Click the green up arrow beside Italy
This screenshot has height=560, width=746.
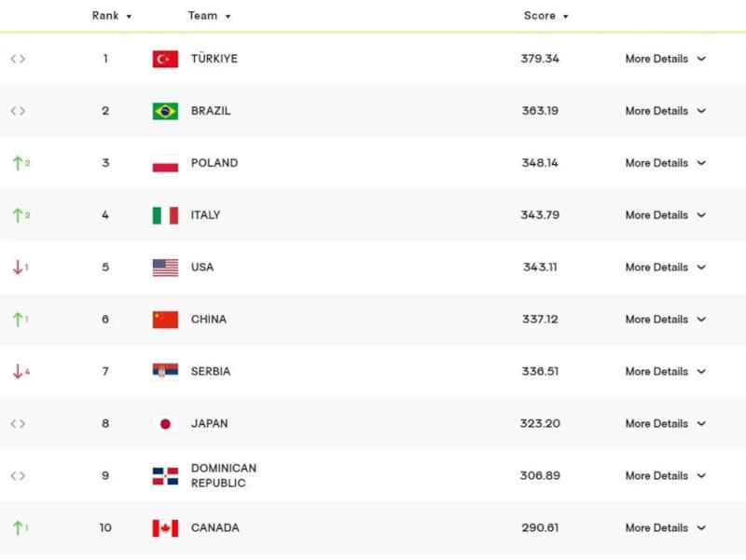tap(18, 215)
